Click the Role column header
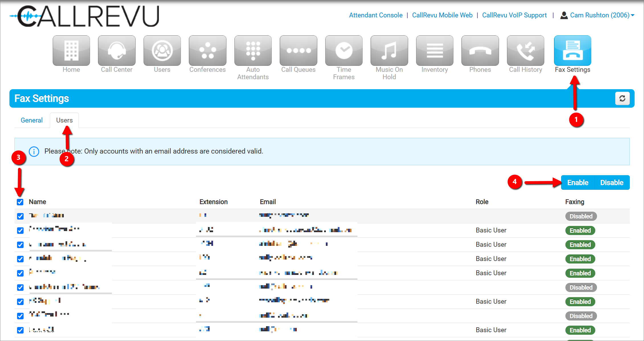This screenshot has width=644, height=341. pyautogui.click(x=482, y=202)
